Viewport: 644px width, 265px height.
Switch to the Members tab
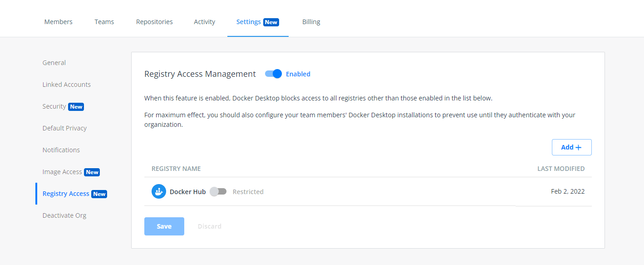(58, 21)
